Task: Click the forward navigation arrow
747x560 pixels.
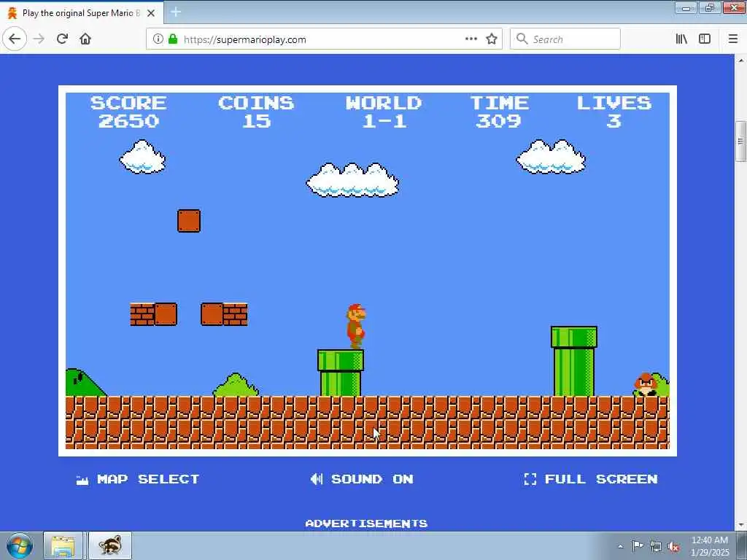Action: coord(39,39)
